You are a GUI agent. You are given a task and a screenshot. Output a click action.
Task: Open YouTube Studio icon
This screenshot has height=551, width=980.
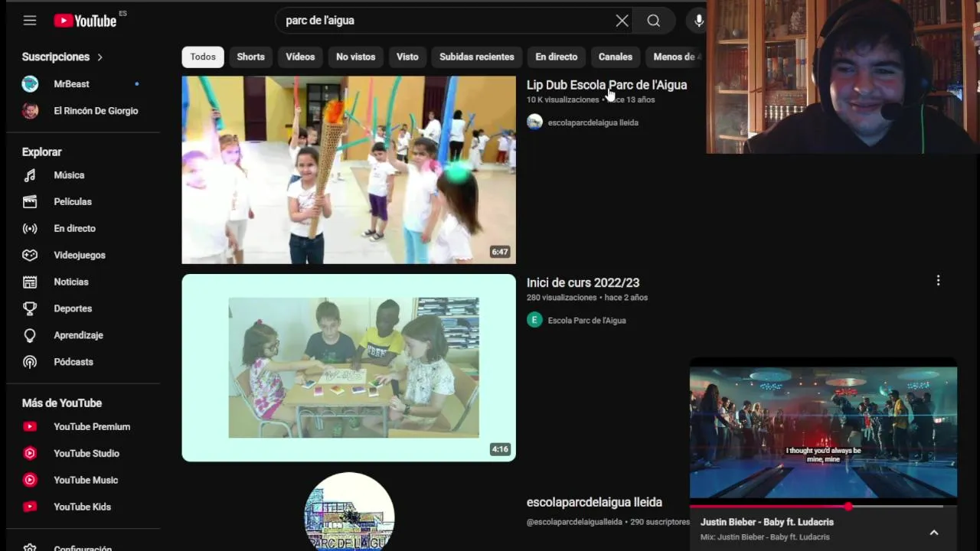click(x=30, y=454)
